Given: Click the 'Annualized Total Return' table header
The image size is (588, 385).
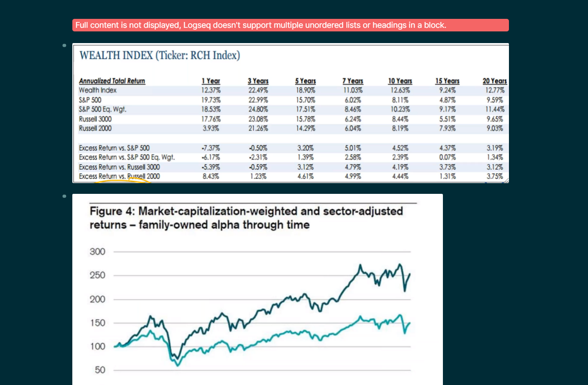Looking at the screenshot, I should pos(112,81).
